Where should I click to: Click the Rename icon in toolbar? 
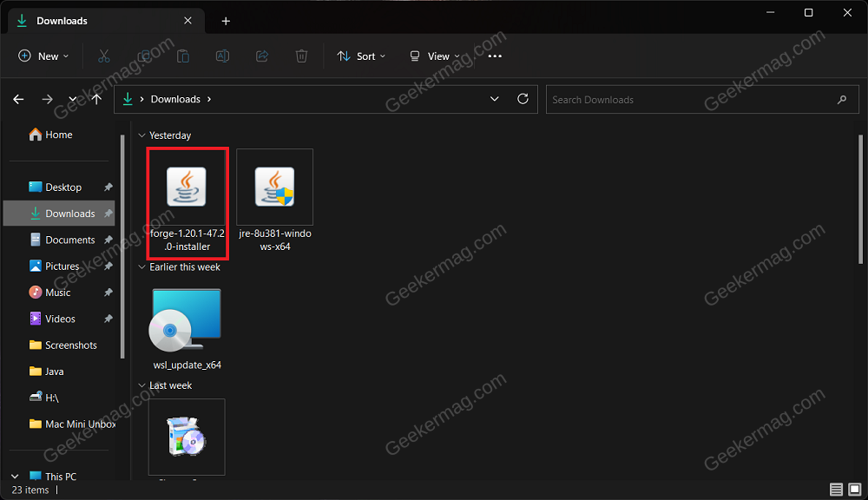[x=222, y=56]
